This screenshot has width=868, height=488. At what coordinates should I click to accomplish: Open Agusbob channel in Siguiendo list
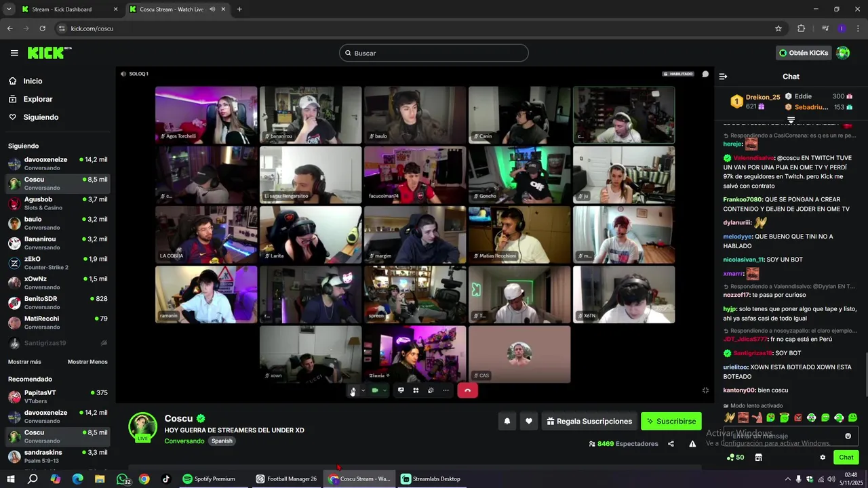(58, 203)
